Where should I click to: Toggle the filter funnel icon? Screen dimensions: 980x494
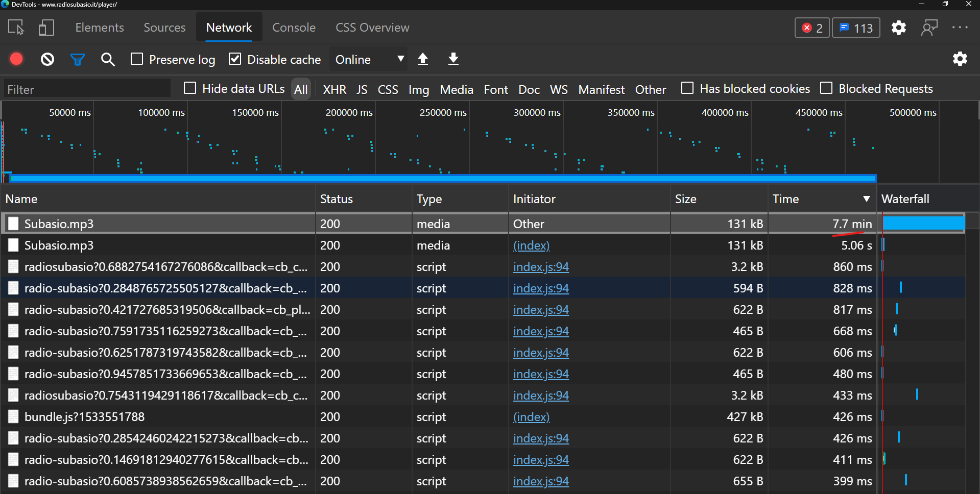coord(78,60)
